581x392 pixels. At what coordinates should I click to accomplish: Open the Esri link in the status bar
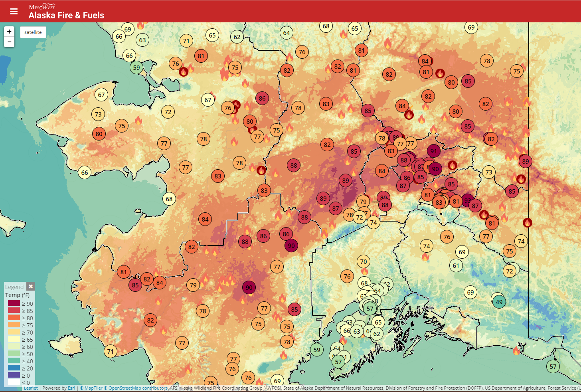71,388
